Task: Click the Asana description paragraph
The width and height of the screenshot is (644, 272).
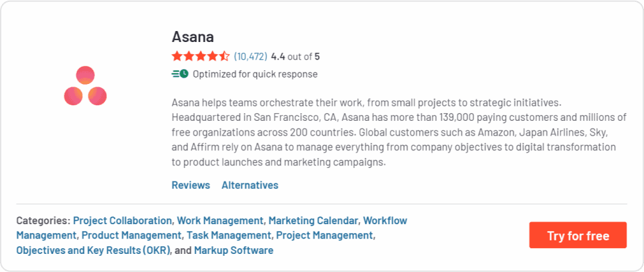Action: [399, 132]
